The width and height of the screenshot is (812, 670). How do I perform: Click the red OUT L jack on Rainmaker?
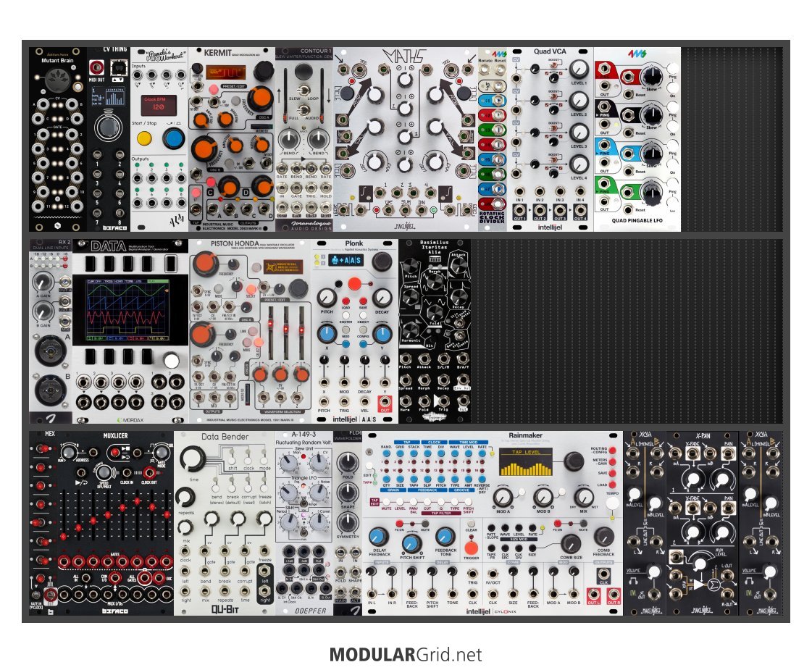coord(593,595)
